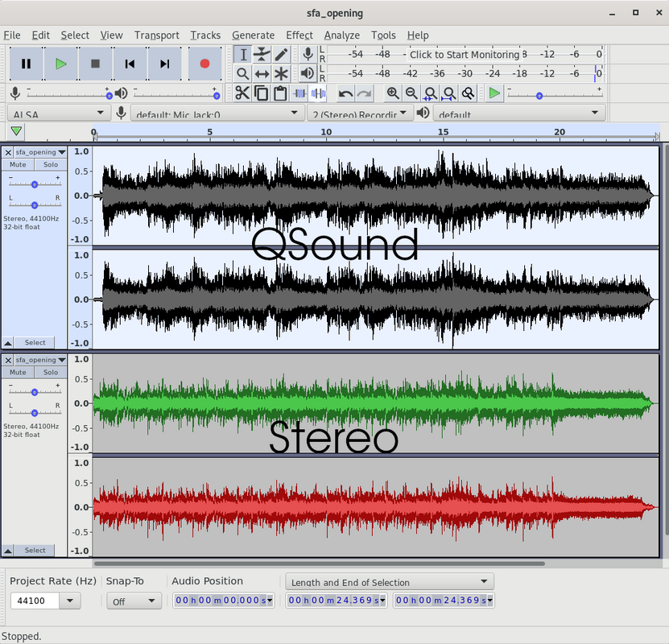Choose the Zoom magnifier tool
The width and height of the screenshot is (669, 644).
click(243, 74)
